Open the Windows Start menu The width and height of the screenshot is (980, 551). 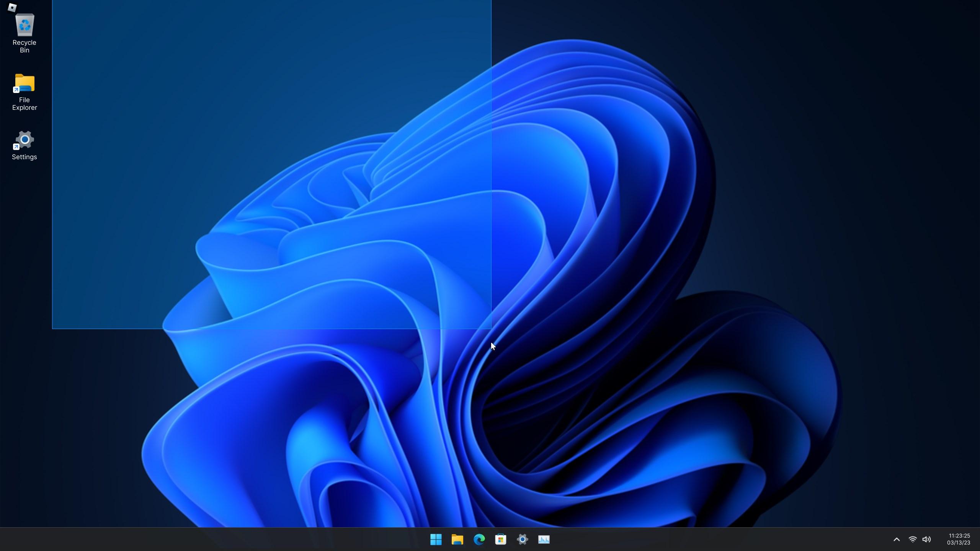coord(436,540)
